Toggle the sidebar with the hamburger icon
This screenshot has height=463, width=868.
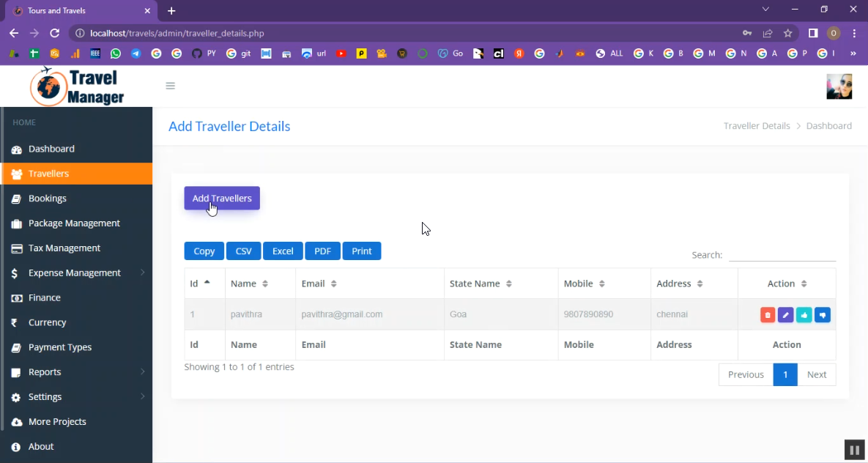click(171, 86)
